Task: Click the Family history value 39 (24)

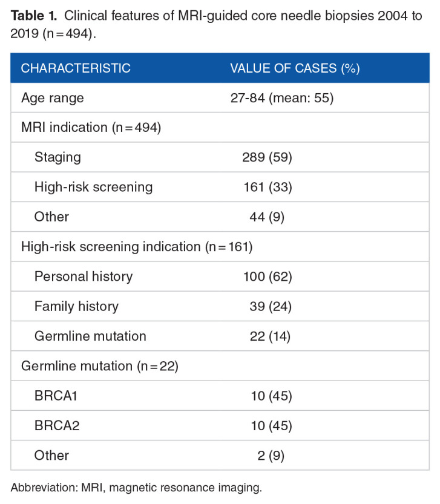Action: point(271,306)
